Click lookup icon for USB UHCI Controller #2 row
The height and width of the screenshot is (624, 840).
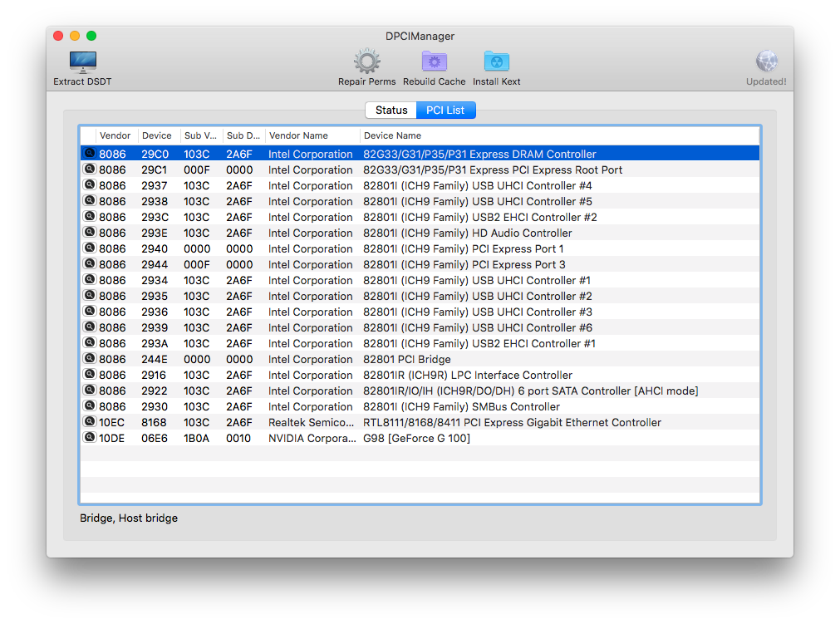pos(90,296)
